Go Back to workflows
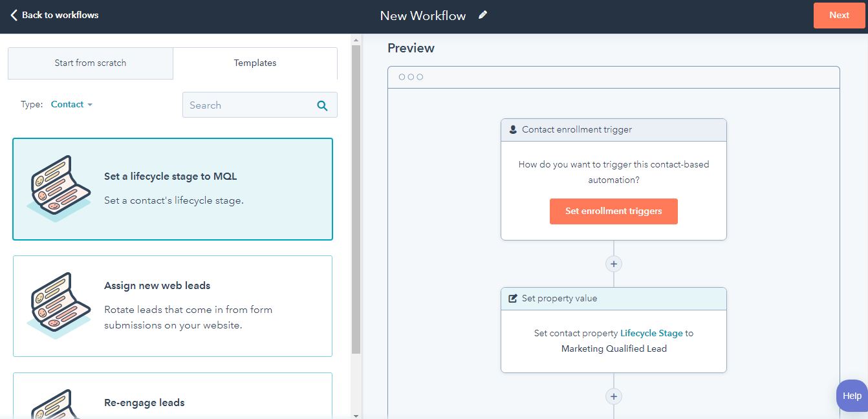This screenshot has width=868, height=419. pyautogui.click(x=54, y=15)
